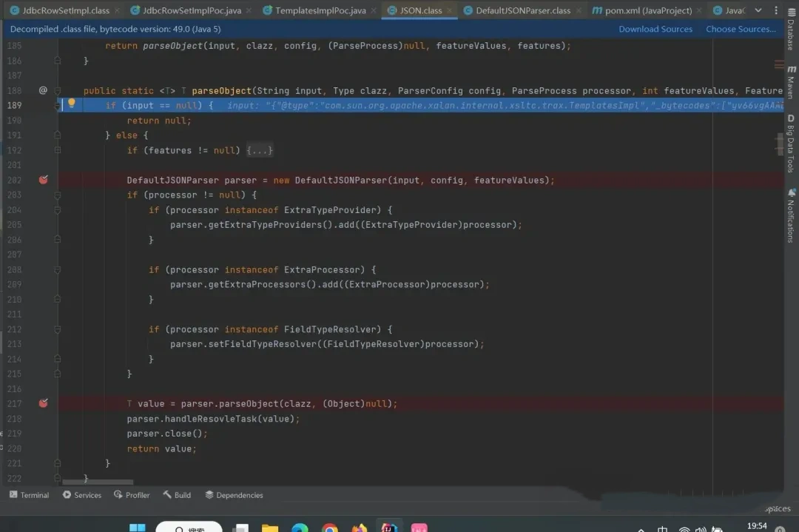Click the error stripe marker near top right
Viewport: 799px width, 532px height.
778,64
